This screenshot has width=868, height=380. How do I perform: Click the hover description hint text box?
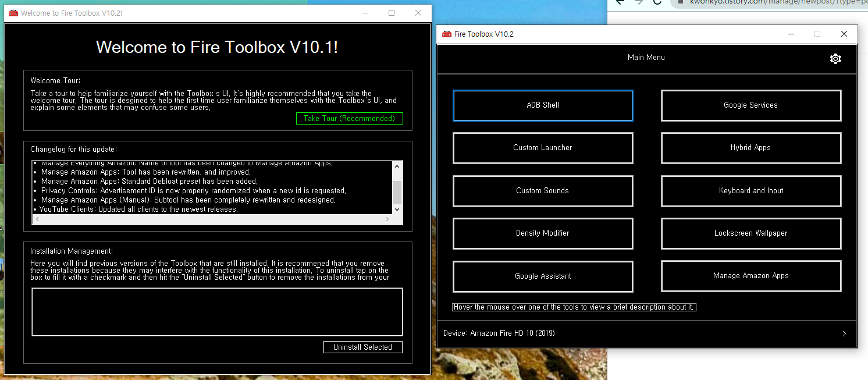pos(574,307)
